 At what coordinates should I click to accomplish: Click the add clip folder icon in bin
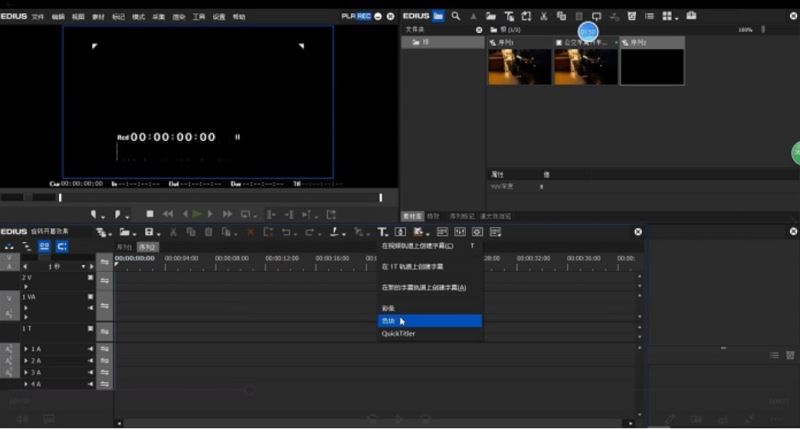(491, 16)
